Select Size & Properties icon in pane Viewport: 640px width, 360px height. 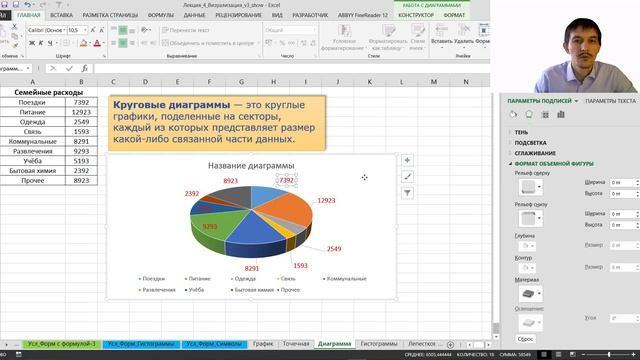pyautogui.click(x=545, y=115)
